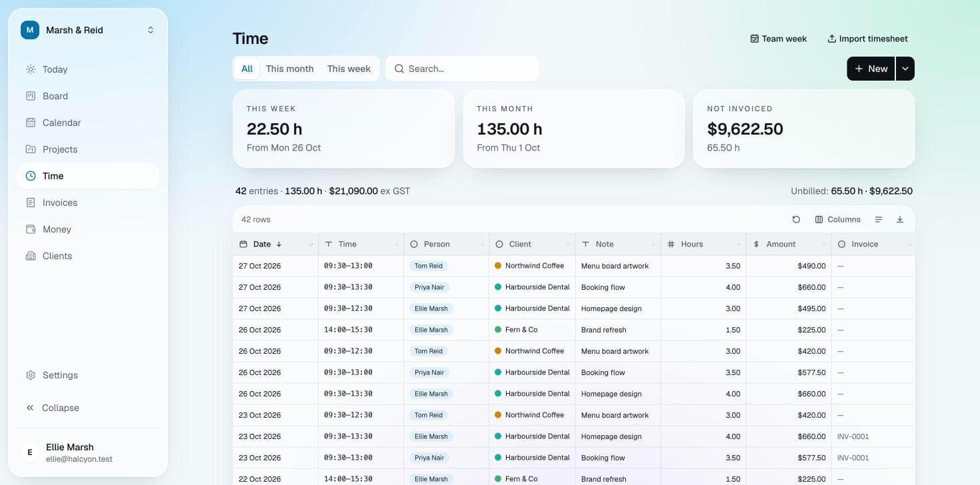Open Today in the sidebar
Viewport: 980px width, 485px height.
click(x=88, y=69)
